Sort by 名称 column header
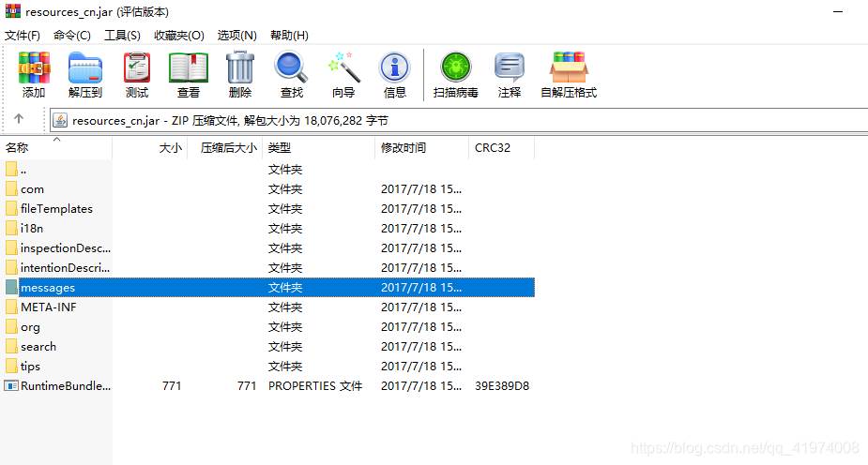 (56, 148)
